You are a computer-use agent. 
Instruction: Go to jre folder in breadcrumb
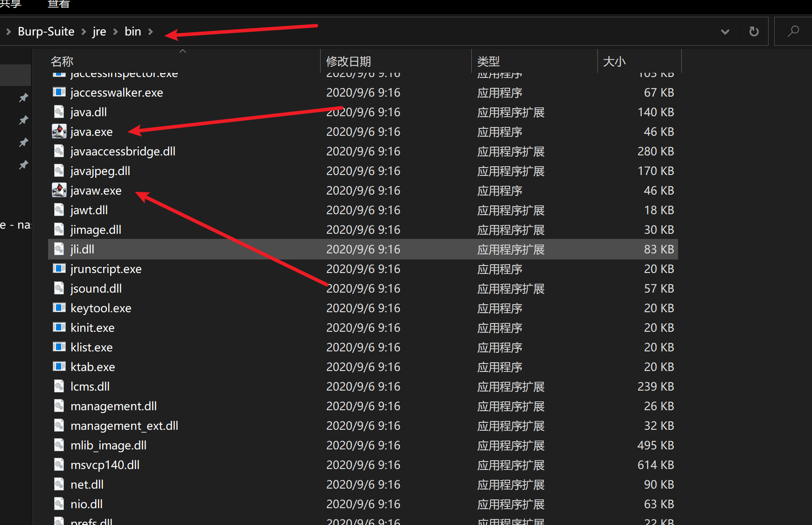tap(99, 32)
